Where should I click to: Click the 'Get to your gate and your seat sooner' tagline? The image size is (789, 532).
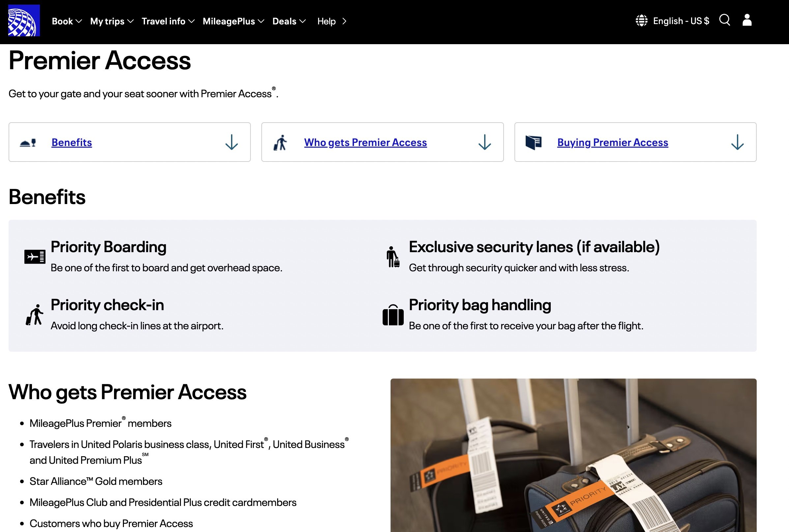click(143, 93)
